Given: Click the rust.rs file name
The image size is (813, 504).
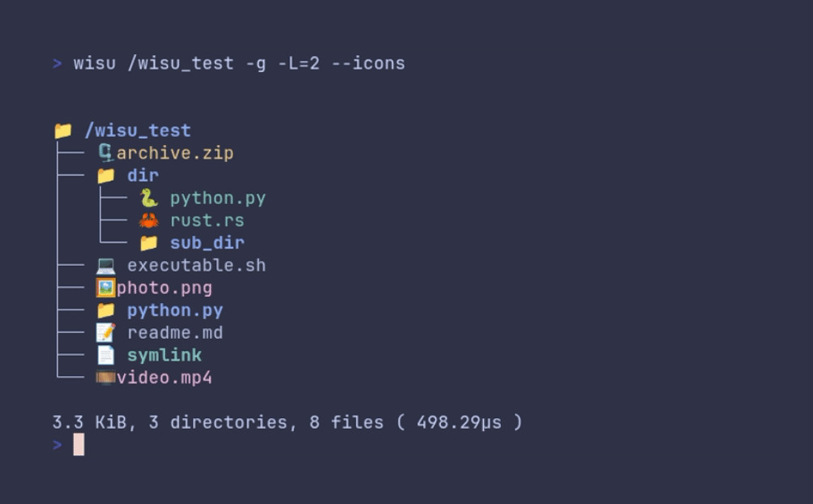Looking at the screenshot, I should pos(207,220).
